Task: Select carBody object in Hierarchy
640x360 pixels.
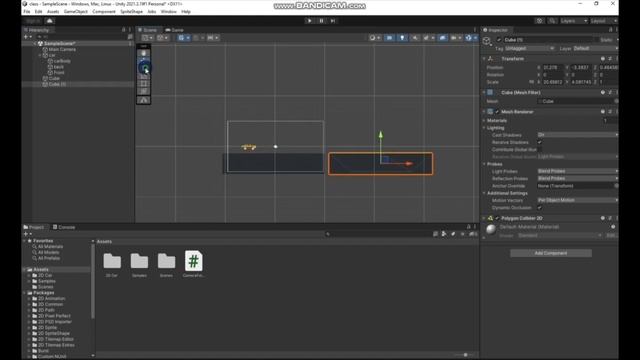Action: [x=62, y=61]
